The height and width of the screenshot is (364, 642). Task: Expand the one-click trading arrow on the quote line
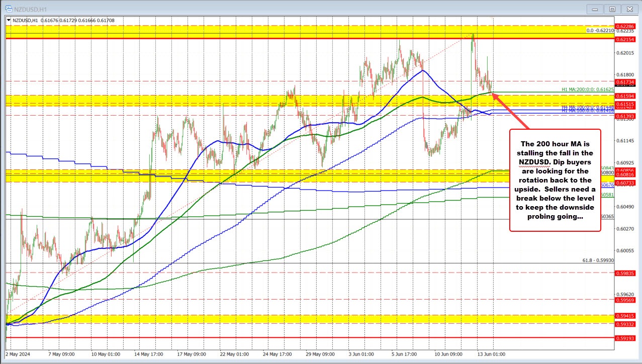pyautogui.click(x=10, y=20)
